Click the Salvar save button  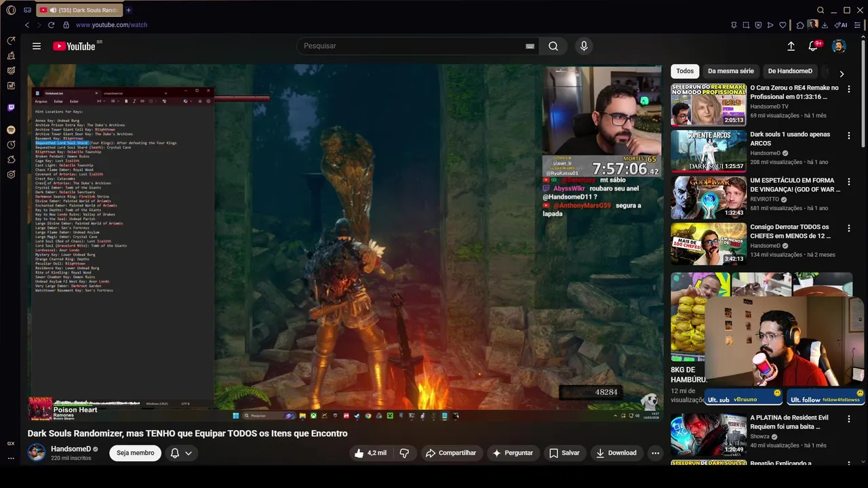(x=564, y=453)
